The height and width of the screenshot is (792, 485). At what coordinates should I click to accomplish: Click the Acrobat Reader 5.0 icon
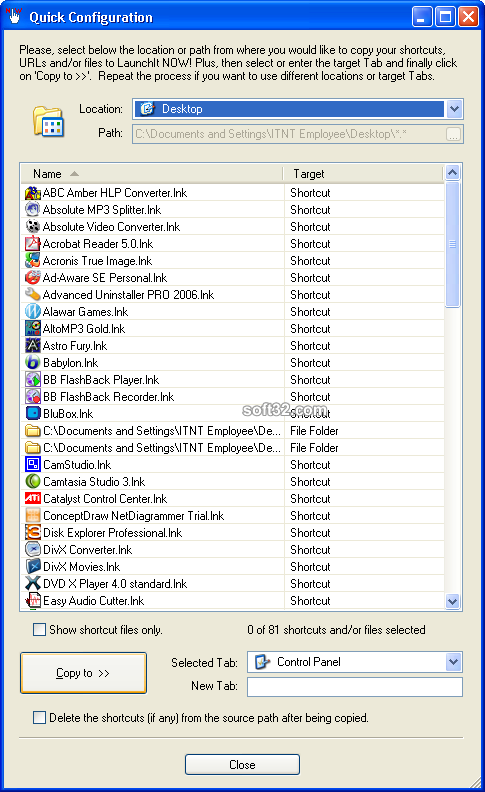pos(33,244)
